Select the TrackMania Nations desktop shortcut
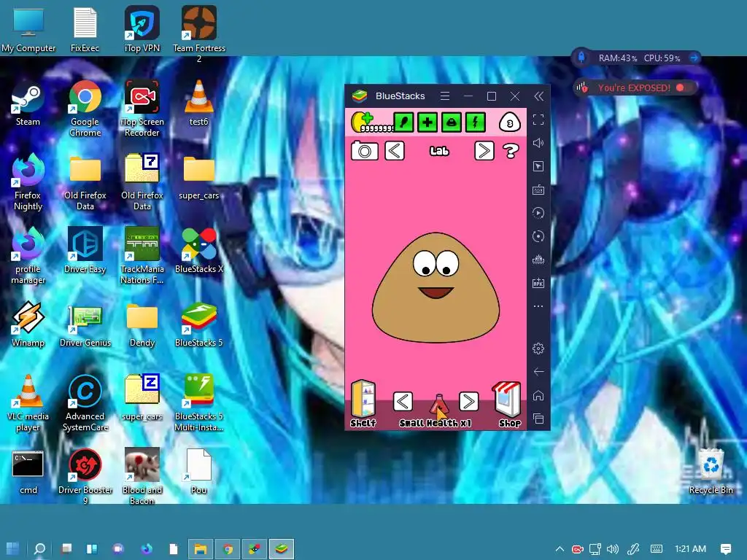747x560 pixels. click(x=142, y=256)
